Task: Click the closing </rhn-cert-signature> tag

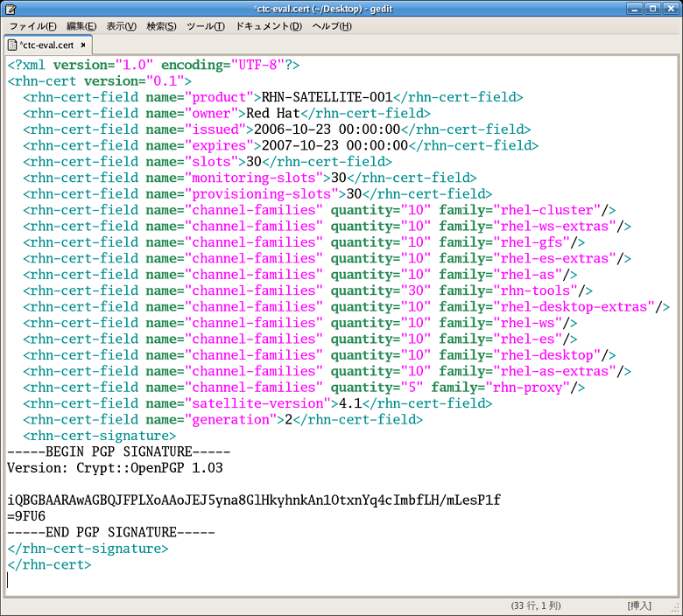Action: [88, 548]
